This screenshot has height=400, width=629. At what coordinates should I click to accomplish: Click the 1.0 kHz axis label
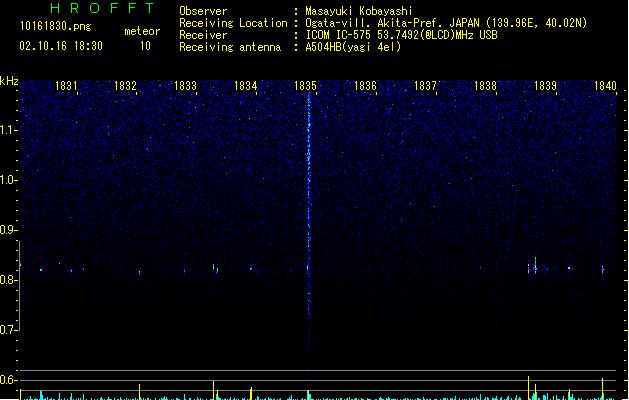pyautogui.click(x=8, y=180)
